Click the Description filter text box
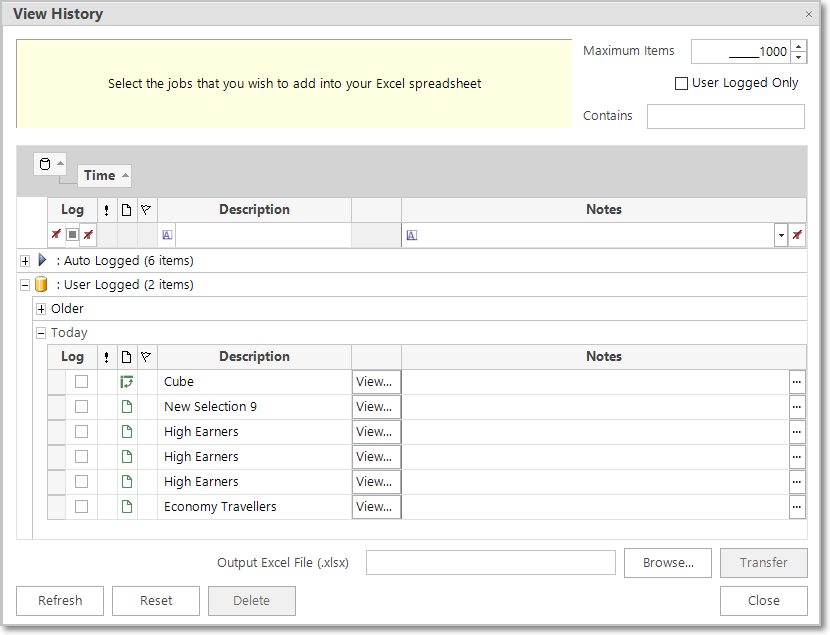830x635 pixels. pyautogui.click(x=263, y=235)
